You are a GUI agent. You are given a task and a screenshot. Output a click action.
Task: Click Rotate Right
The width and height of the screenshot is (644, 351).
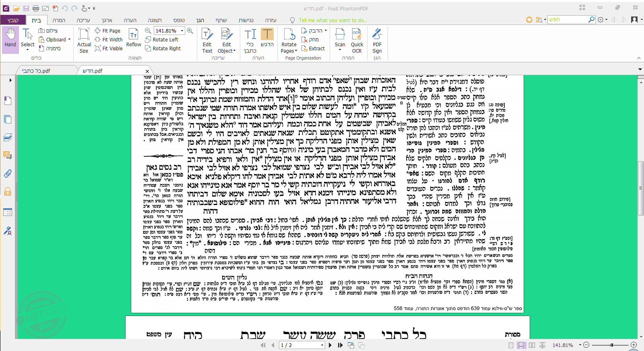click(x=163, y=48)
